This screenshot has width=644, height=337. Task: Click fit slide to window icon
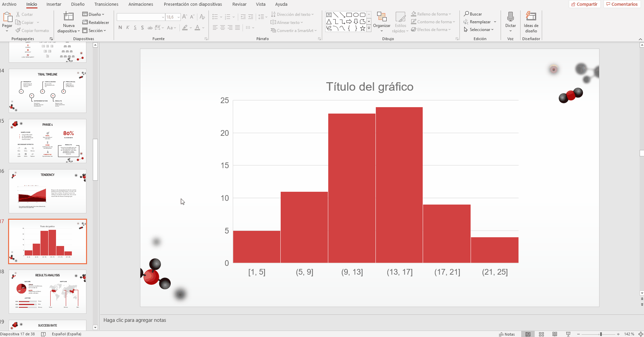click(640, 334)
